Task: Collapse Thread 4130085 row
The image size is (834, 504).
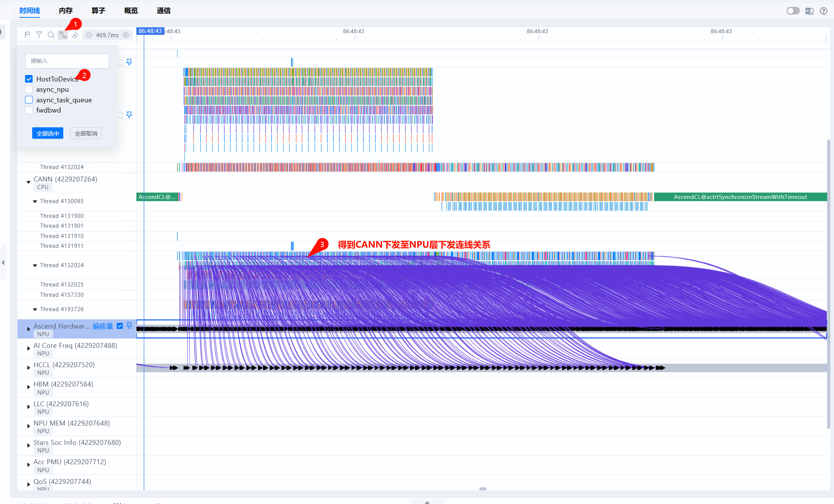Action: tap(35, 201)
